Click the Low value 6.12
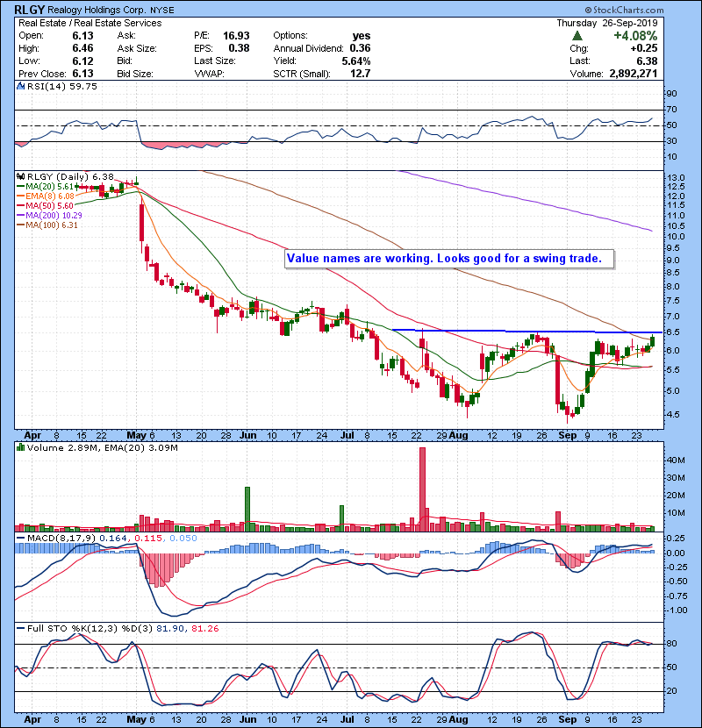Screen dimensions: 702x728 [82, 61]
